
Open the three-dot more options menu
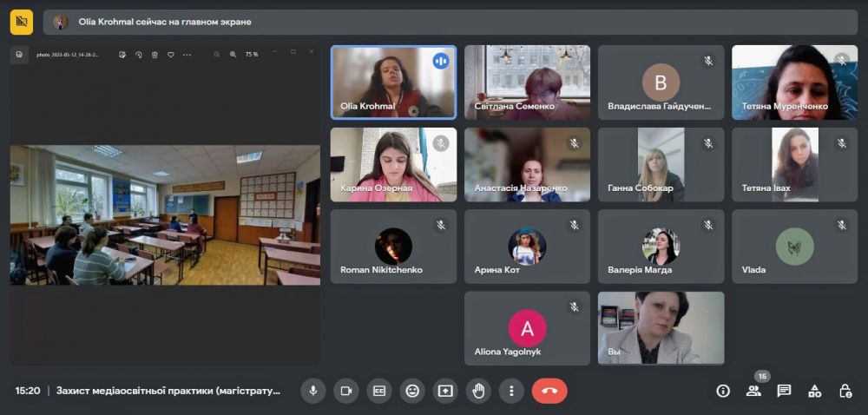click(511, 391)
